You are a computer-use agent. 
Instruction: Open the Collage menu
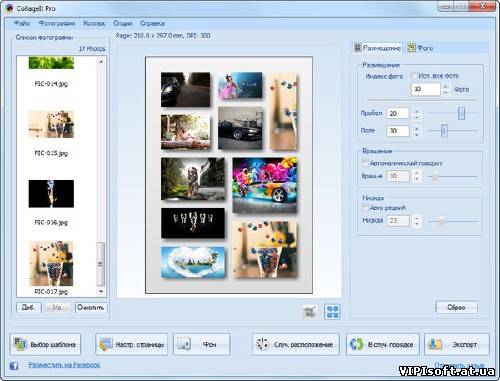[x=94, y=23]
